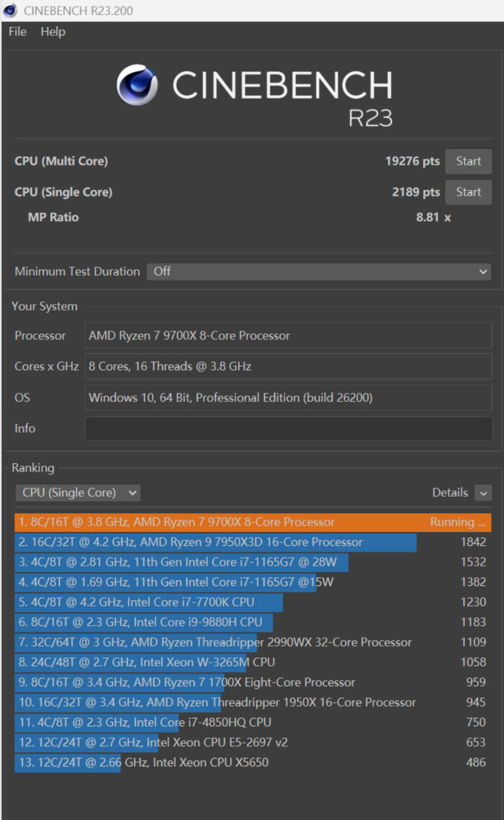Start the CPU Single Core test

click(x=468, y=192)
